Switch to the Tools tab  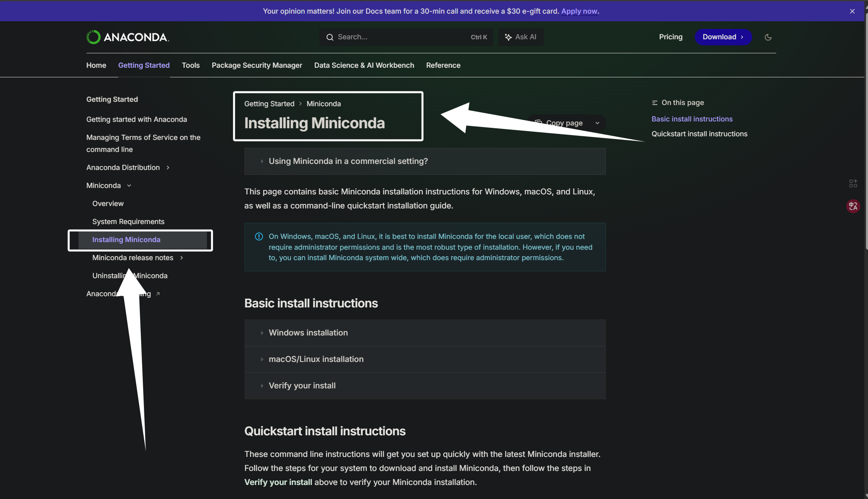click(x=190, y=65)
